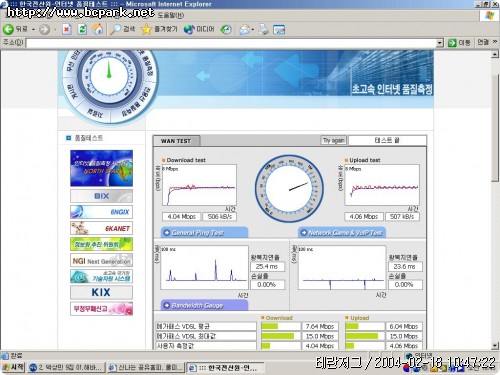Screen dimensions: 500x375
Task: Select the 6.04 Mbps upload average value
Action: pos(404,326)
